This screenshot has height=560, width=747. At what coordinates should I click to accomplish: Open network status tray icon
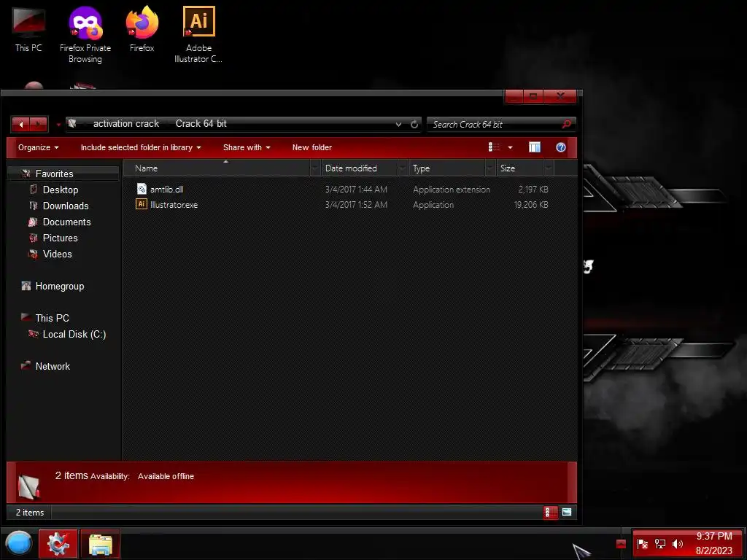(659, 544)
